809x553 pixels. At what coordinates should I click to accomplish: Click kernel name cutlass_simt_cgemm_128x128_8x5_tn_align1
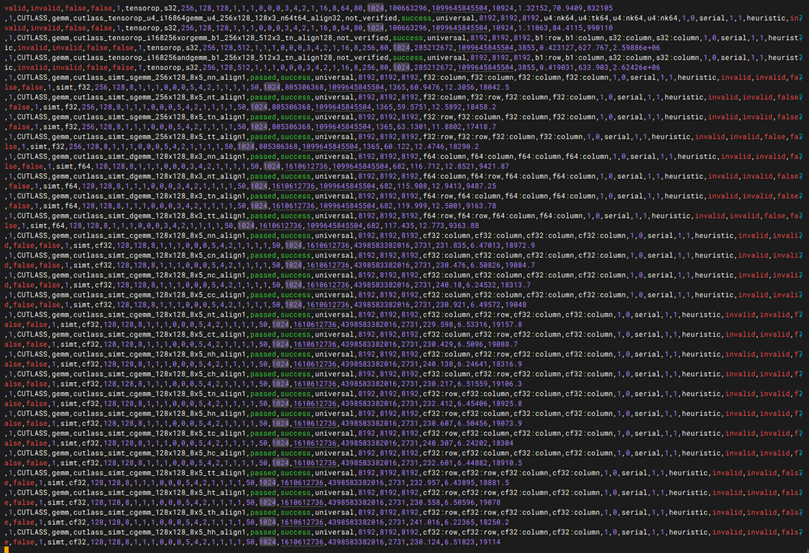click(x=161, y=394)
